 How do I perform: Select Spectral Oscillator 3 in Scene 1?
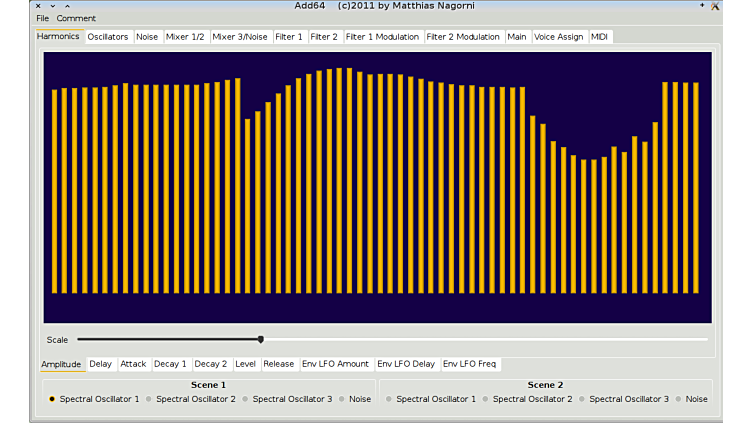point(246,399)
